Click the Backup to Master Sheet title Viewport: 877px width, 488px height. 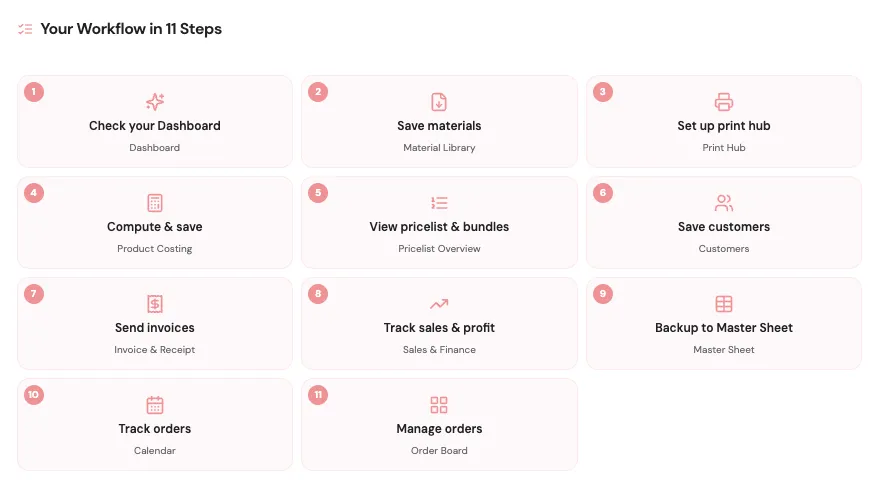point(724,328)
